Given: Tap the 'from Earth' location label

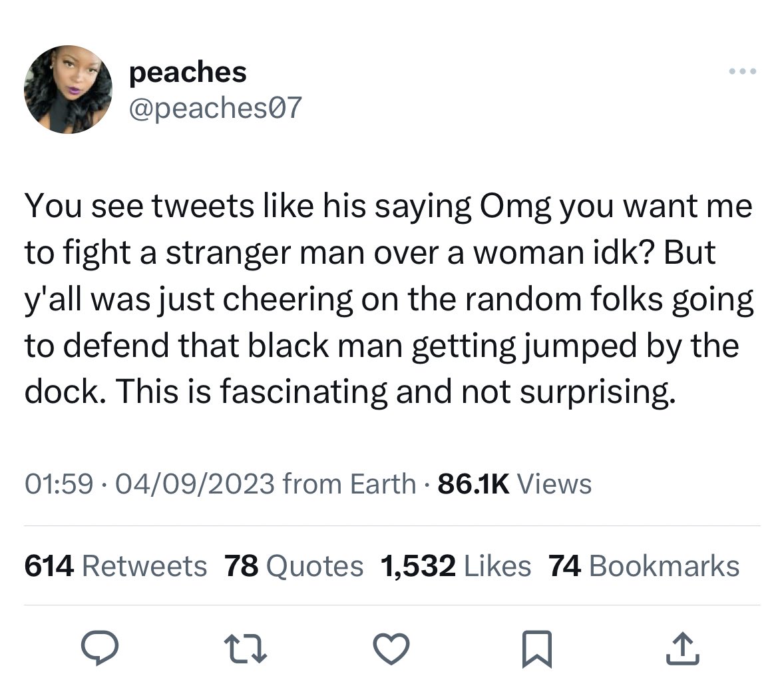Looking at the screenshot, I should click(349, 484).
